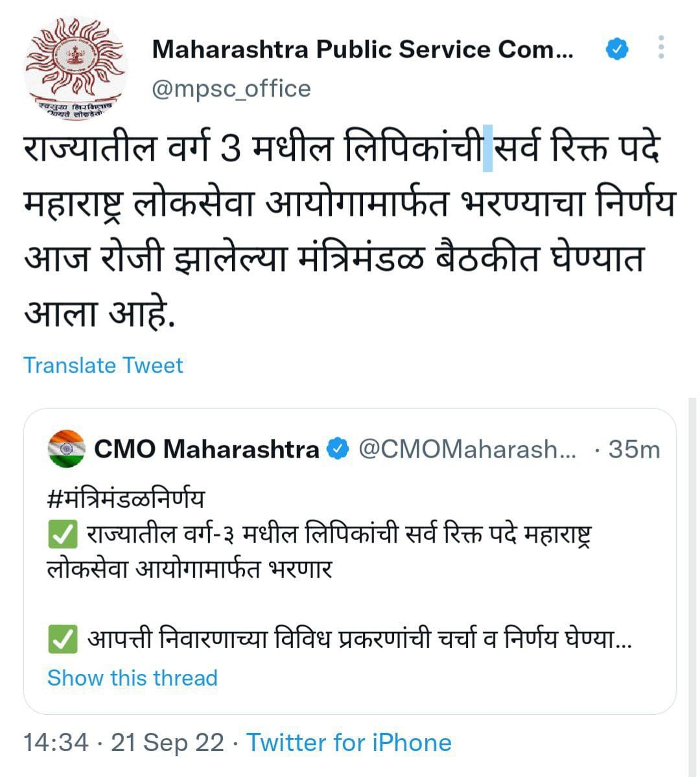Screen dimensions: 700x777
Task: Open the Twitter for iPhone source link
Action: 349,743
